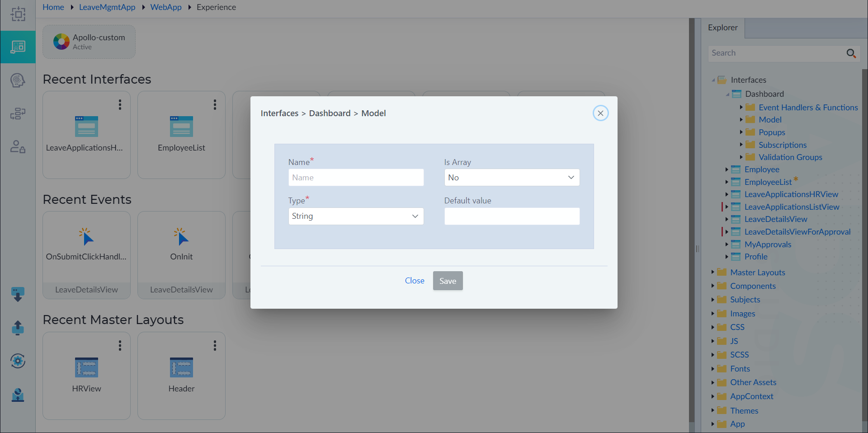Viewport: 868px width, 433px height.
Task: Open WebApp breadcrumb link
Action: point(166,7)
